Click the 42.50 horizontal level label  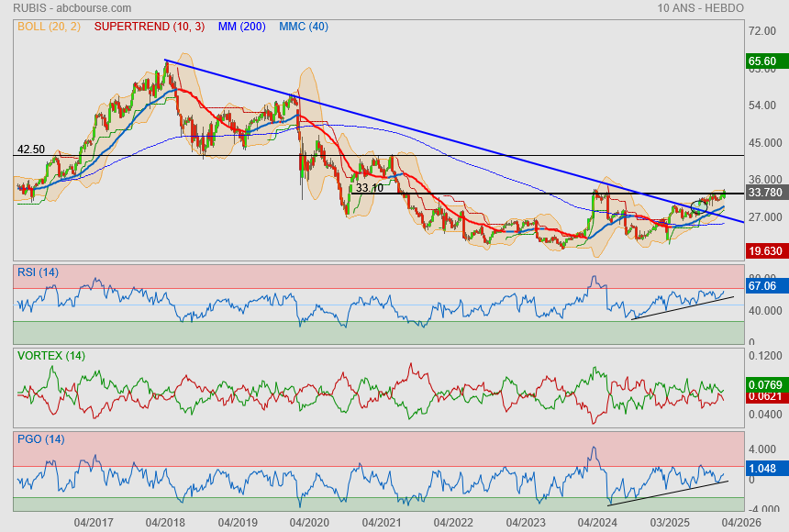pyautogui.click(x=31, y=149)
